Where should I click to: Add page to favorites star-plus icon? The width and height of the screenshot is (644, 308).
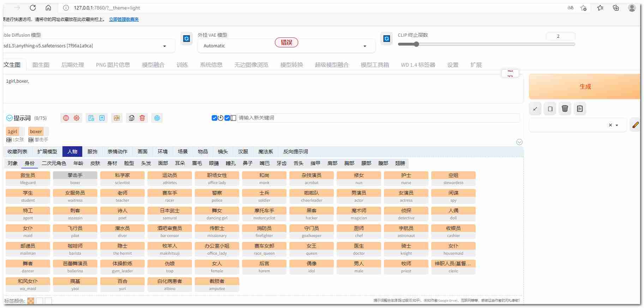[583, 8]
